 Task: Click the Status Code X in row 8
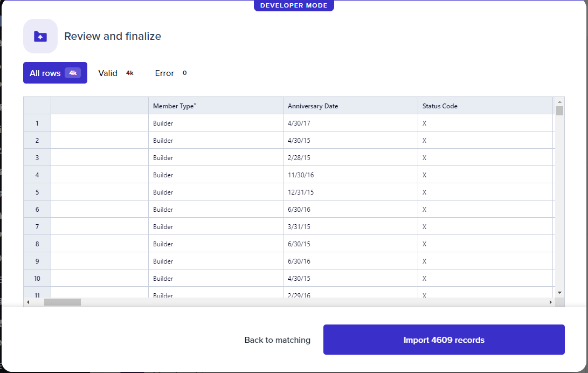[x=486, y=244]
